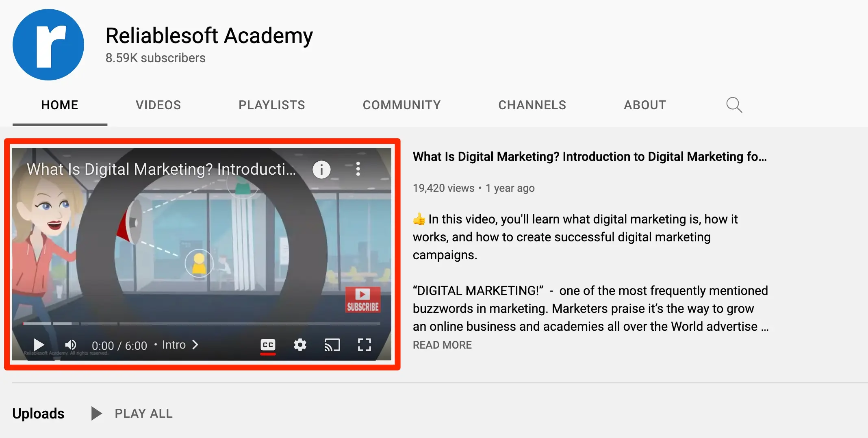Click the Cast to TV icon
868x438 pixels.
click(x=332, y=345)
